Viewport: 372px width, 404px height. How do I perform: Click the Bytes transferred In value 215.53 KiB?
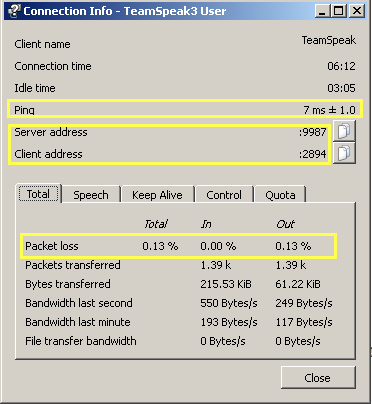pyautogui.click(x=226, y=284)
